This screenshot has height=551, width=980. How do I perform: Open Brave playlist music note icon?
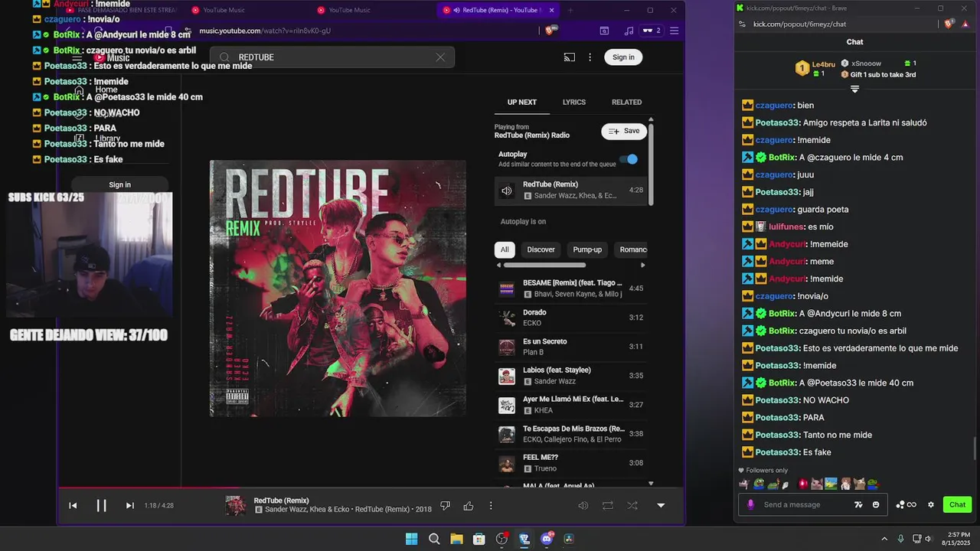pos(629,31)
